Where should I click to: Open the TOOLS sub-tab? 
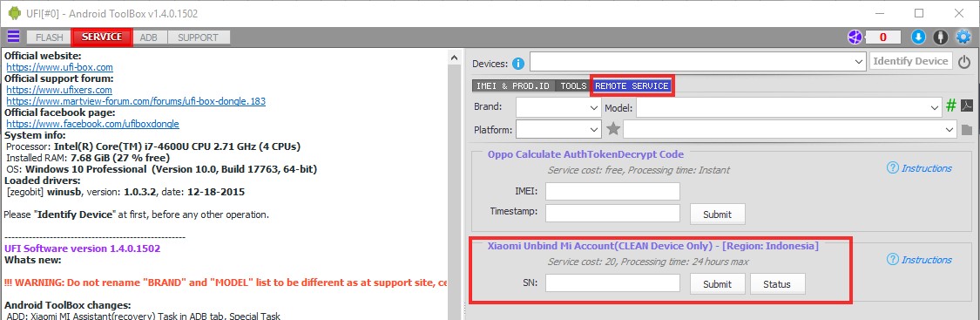573,85
